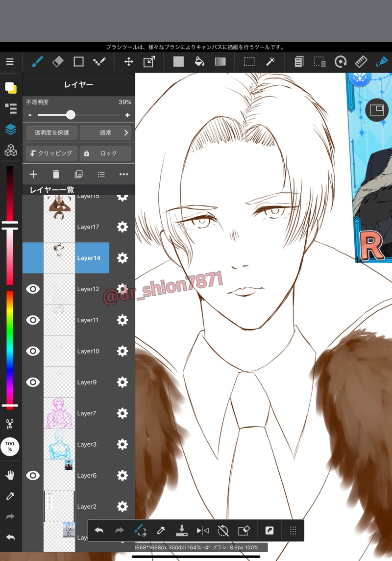Toggle 透明度を保護 button
The height and width of the screenshot is (561, 392).
point(52,132)
